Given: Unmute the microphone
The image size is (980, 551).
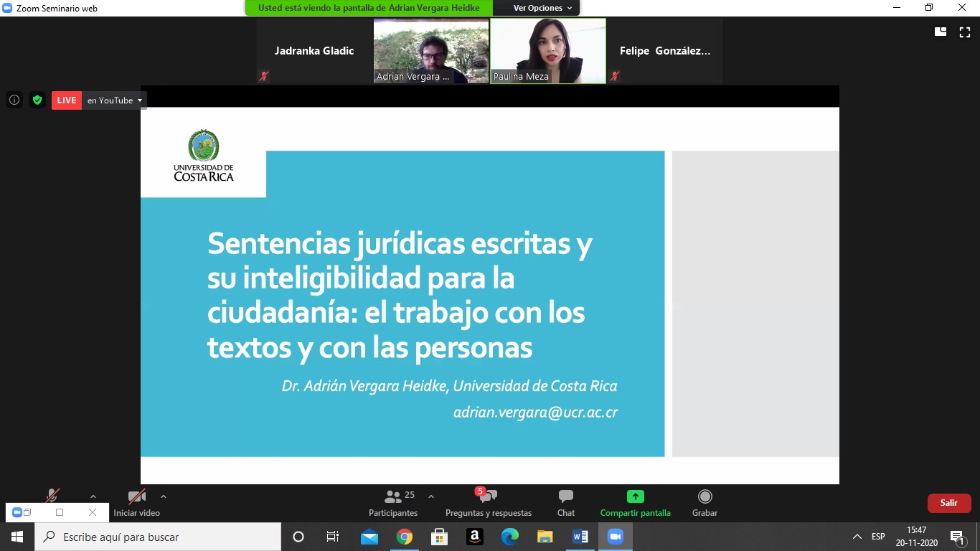Looking at the screenshot, I should [52, 496].
